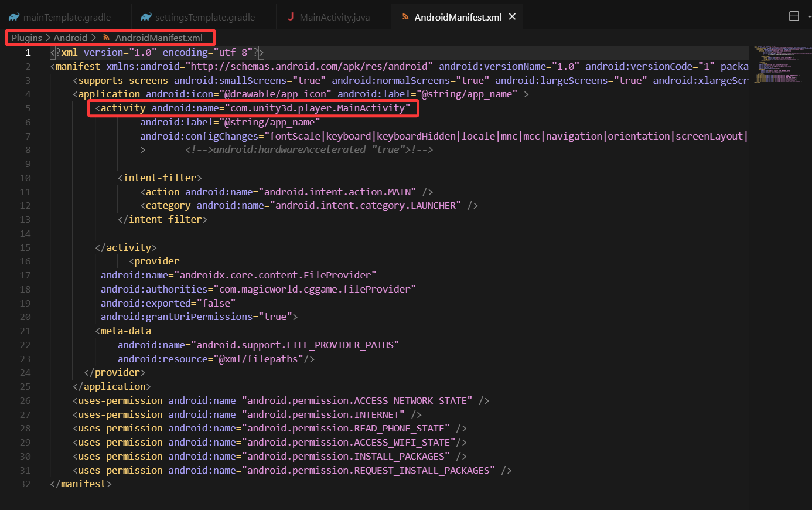Click "com.magicworld.cggame.fileProvider" authorities value
Viewport: 812px width, 510px height.
(315, 289)
